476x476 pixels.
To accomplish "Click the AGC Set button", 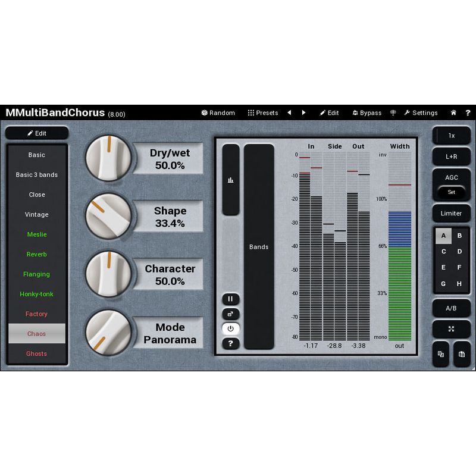I will [x=452, y=192].
